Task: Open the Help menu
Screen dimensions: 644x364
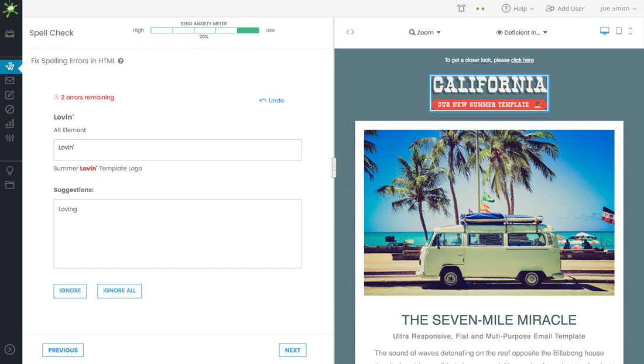Action: coord(518,9)
